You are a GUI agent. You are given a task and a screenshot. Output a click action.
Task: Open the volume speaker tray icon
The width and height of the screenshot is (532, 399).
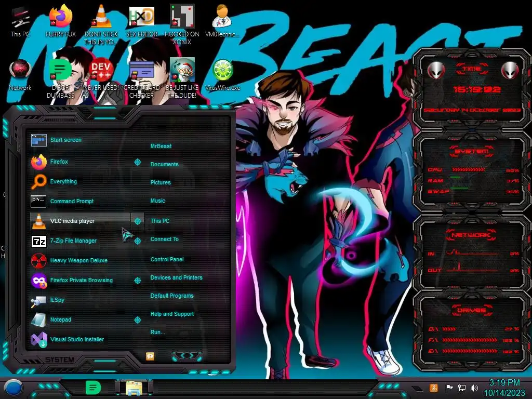click(x=474, y=388)
